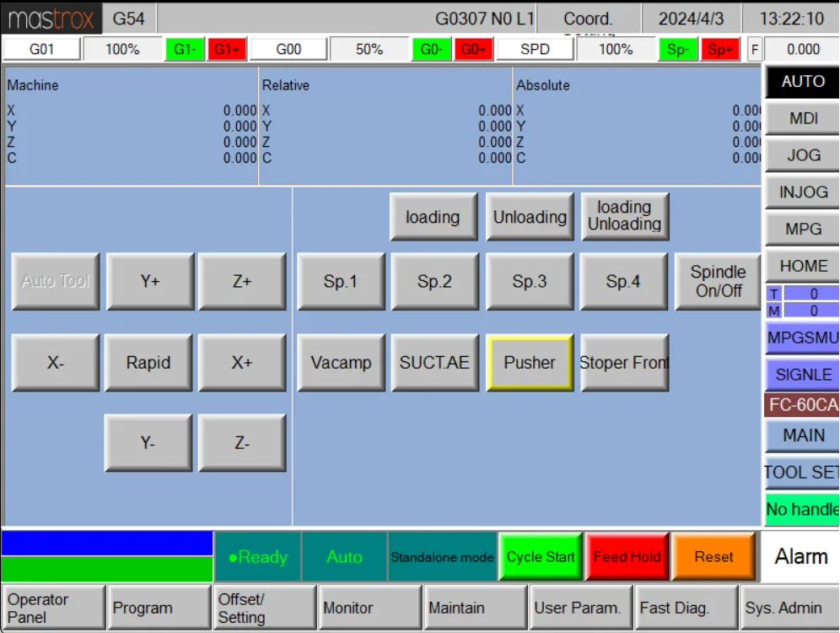
Task: Activate JOG mode
Action: pyautogui.click(x=803, y=155)
